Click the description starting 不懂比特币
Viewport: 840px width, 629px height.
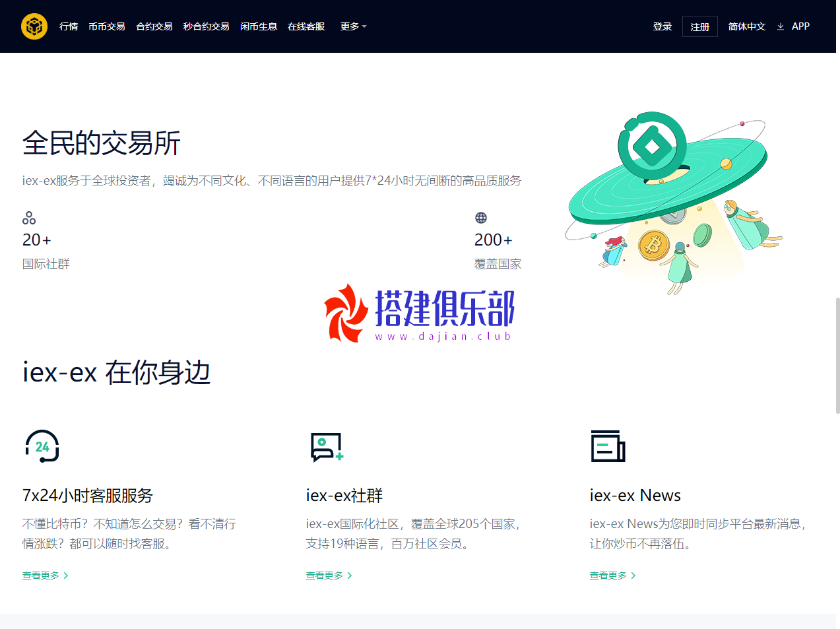[x=129, y=534]
